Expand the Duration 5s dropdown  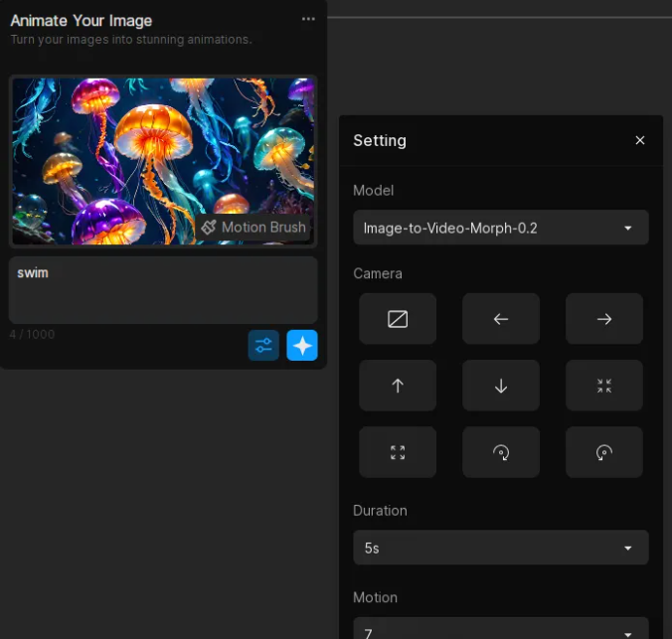point(501,548)
